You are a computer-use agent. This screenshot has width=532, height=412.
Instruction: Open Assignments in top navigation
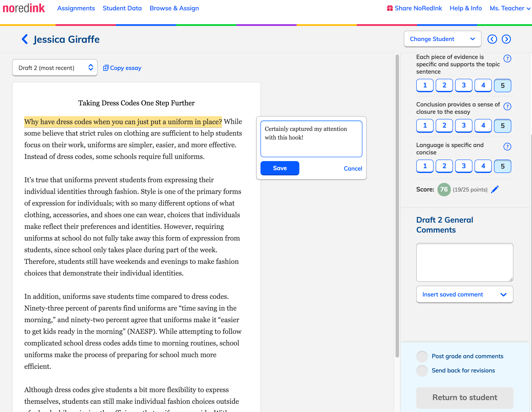[76, 8]
